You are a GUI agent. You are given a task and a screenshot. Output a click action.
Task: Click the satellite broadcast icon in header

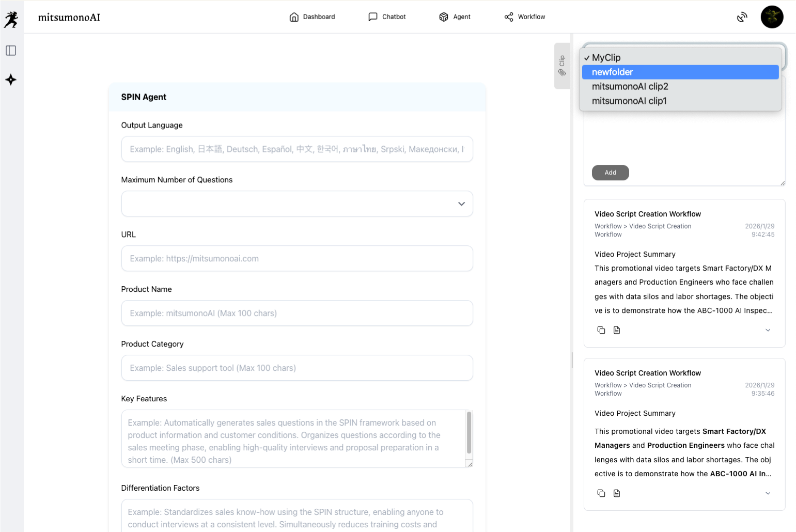pos(742,17)
